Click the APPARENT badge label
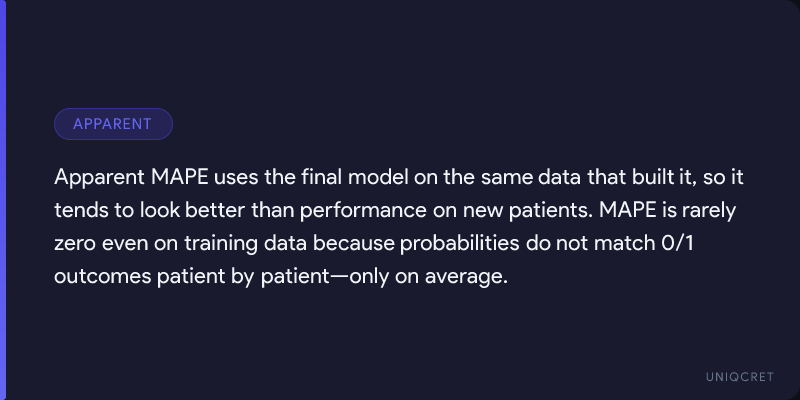Image resolution: width=800 pixels, height=400 pixels. pyautogui.click(x=113, y=124)
